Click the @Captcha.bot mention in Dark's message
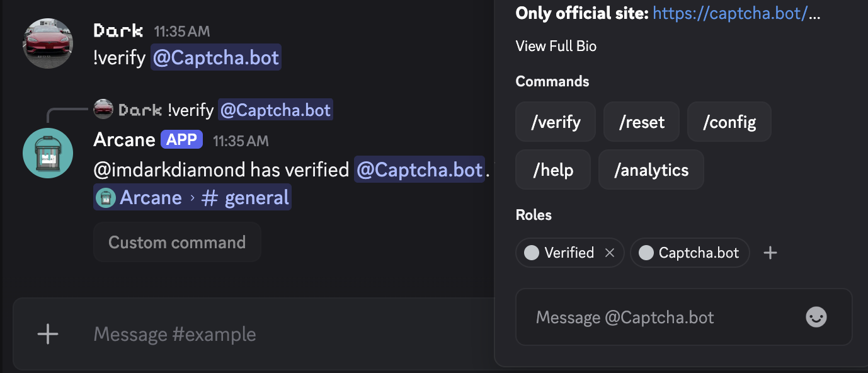868x373 pixels. 215,57
